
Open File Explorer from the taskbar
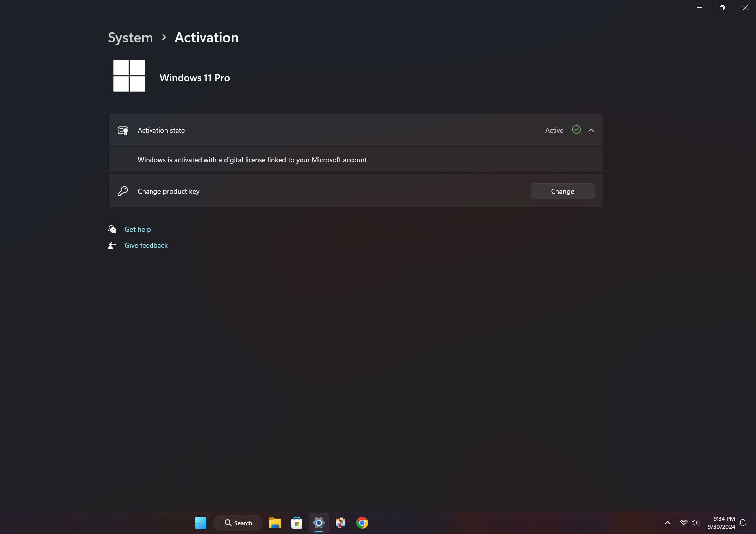275,523
